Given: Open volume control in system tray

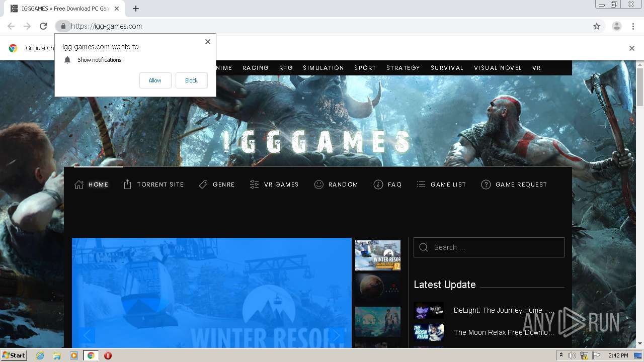Looking at the screenshot, I should coord(572,355).
